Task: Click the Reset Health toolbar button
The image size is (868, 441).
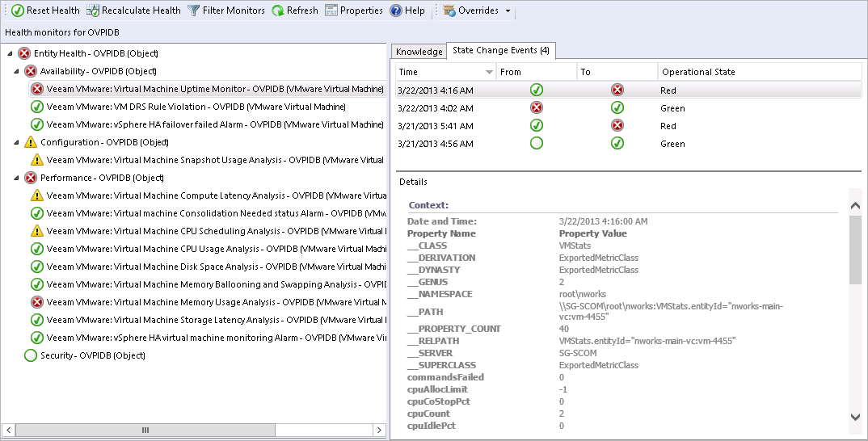Action: pyautogui.click(x=45, y=10)
